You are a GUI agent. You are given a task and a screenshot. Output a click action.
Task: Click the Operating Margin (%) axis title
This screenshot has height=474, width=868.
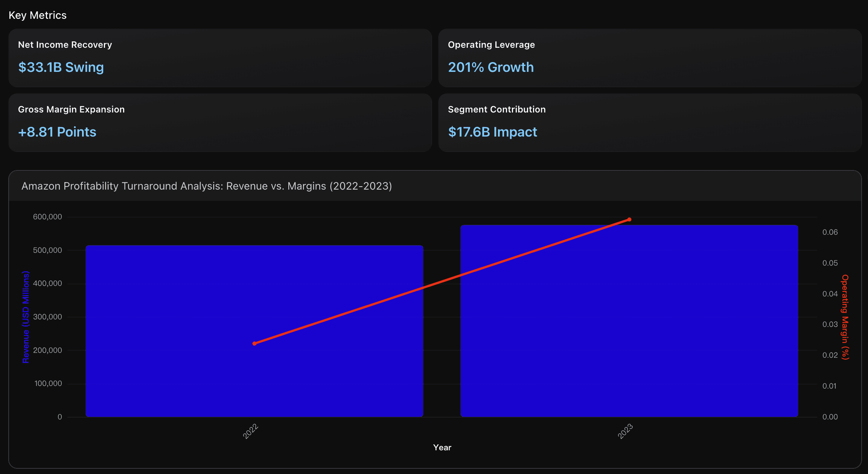(x=845, y=317)
